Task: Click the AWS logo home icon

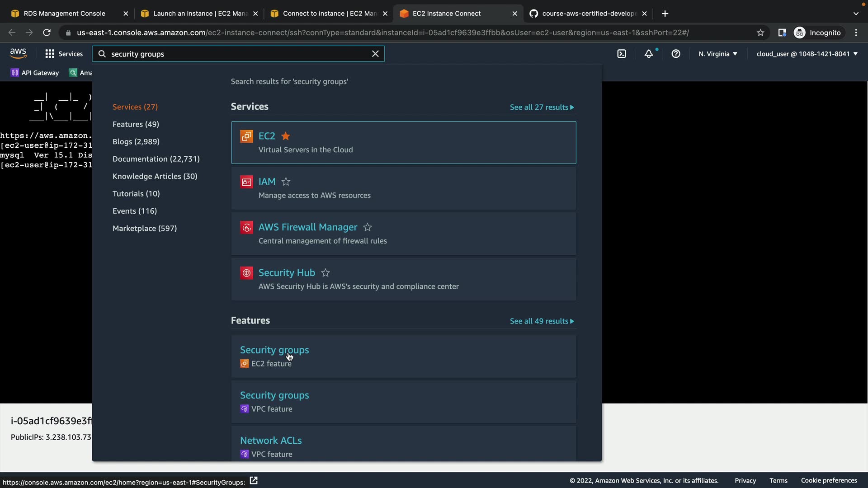Action: pos(18,53)
